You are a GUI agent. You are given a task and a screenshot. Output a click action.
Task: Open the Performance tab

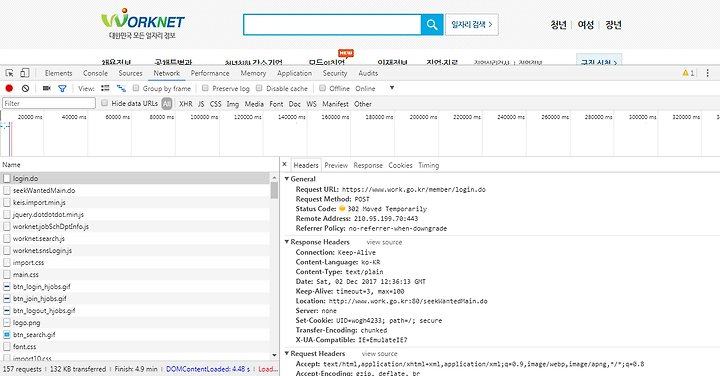click(x=210, y=73)
